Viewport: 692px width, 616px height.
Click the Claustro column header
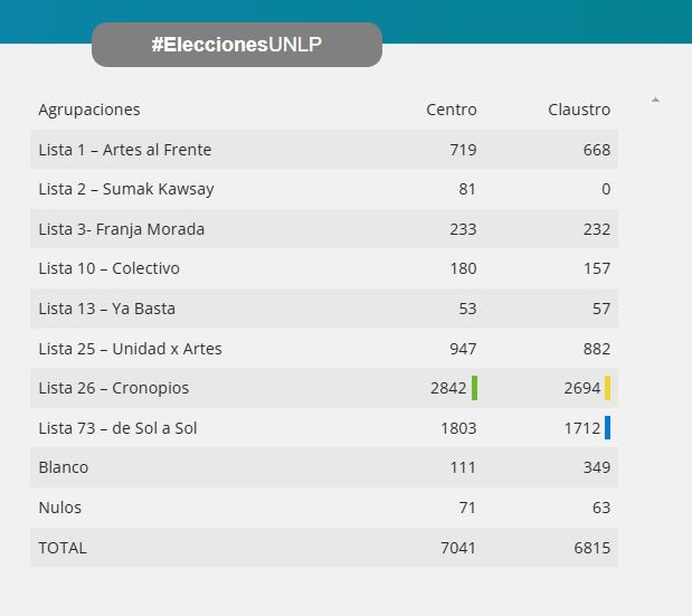point(579,109)
